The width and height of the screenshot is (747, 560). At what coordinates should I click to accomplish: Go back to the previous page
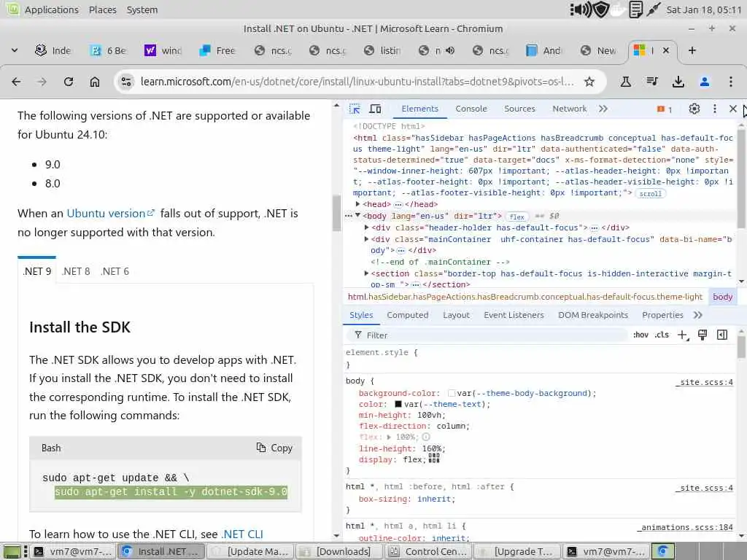[x=16, y=82]
